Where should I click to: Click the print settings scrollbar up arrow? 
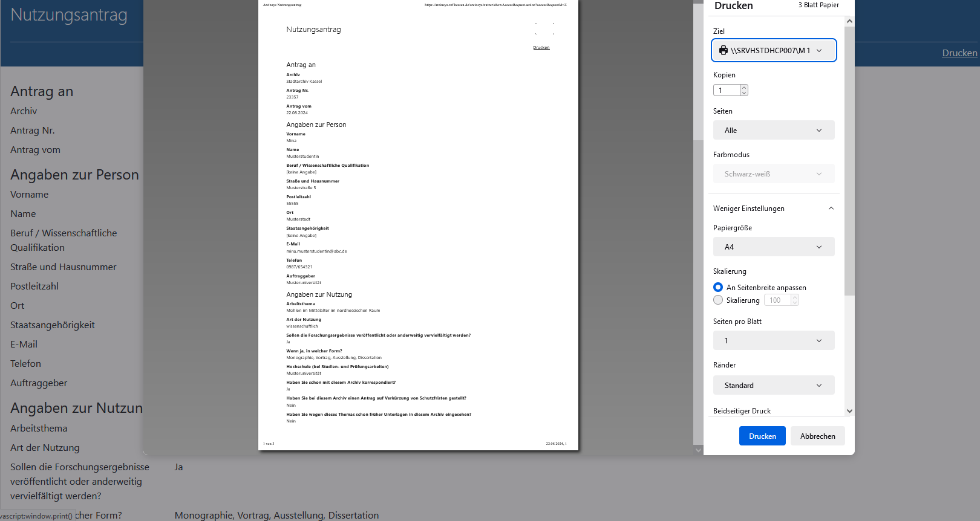coord(849,21)
